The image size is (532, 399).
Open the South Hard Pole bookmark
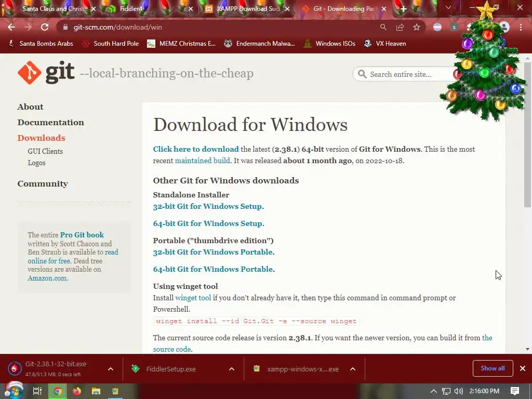click(x=111, y=44)
